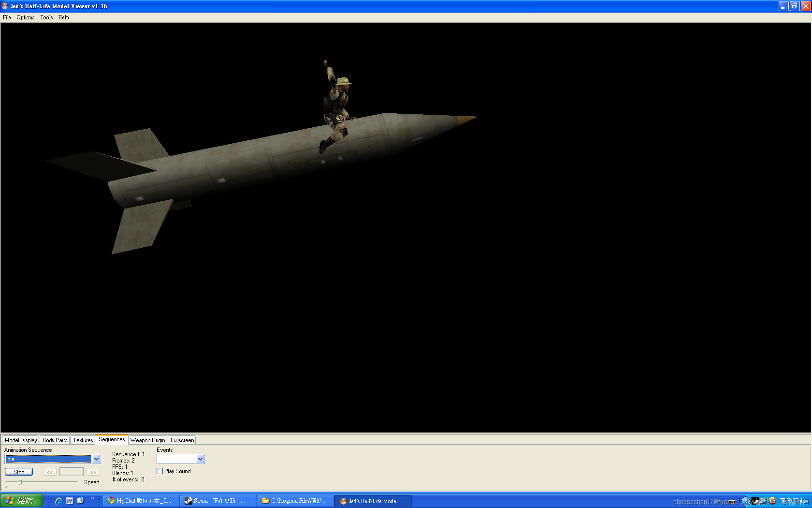The width and height of the screenshot is (812, 508).
Task: Open the Windows Start button
Action: [22, 501]
